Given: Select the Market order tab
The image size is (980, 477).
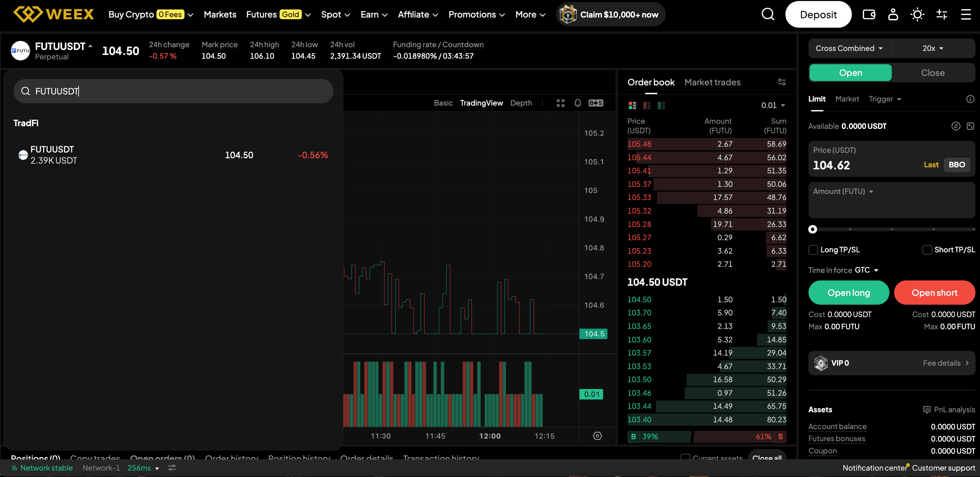Looking at the screenshot, I should tap(847, 99).
